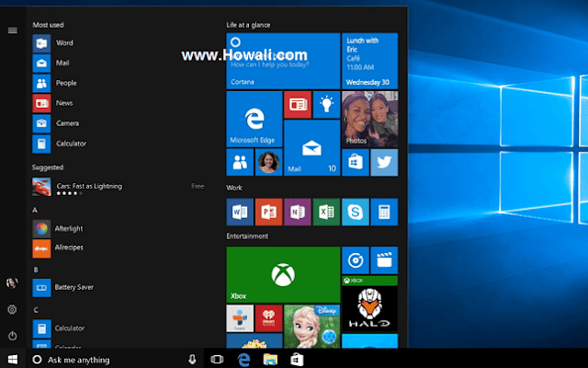The height and width of the screenshot is (368, 588).
Task: Launch the Twitter tile
Action: [x=384, y=162]
